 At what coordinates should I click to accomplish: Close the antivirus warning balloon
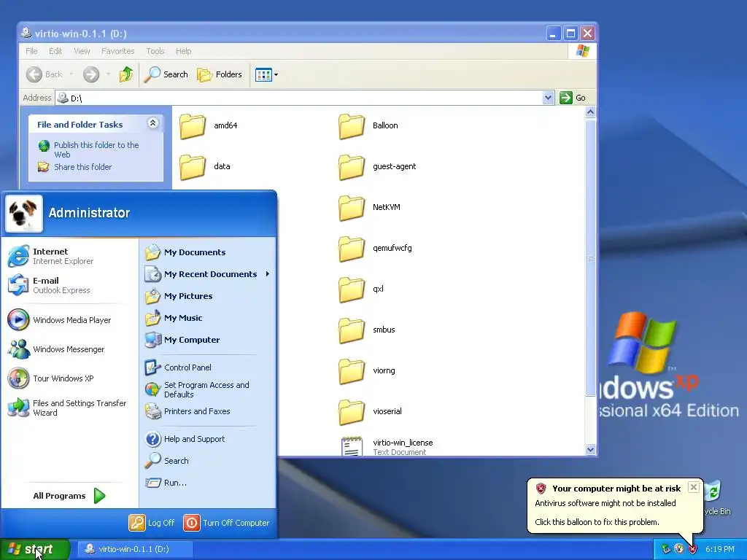(x=694, y=487)
